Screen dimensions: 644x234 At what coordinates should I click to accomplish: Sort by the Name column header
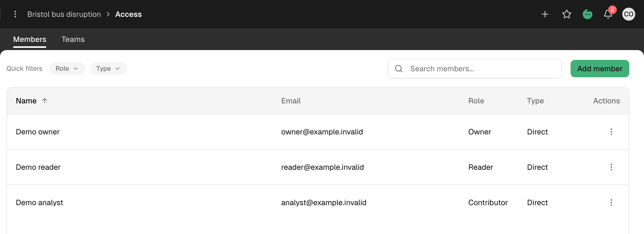click(x=26, y=101)
